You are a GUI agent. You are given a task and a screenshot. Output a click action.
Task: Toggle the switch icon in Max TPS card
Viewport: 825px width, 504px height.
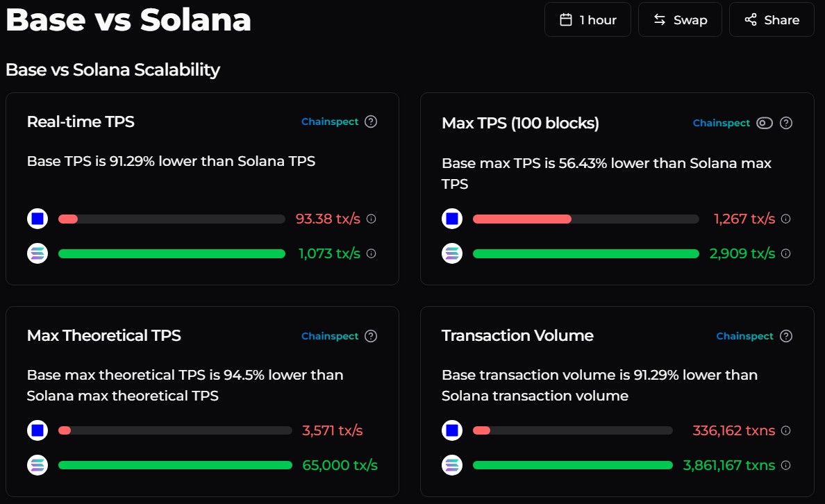764,123
